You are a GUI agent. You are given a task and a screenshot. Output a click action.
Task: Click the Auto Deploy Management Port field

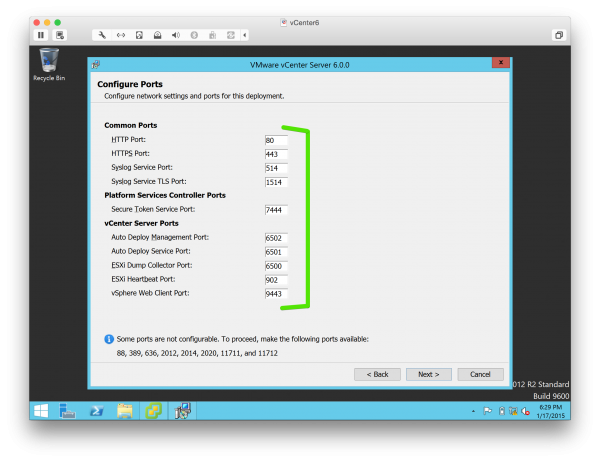click(x=276, y=238)
